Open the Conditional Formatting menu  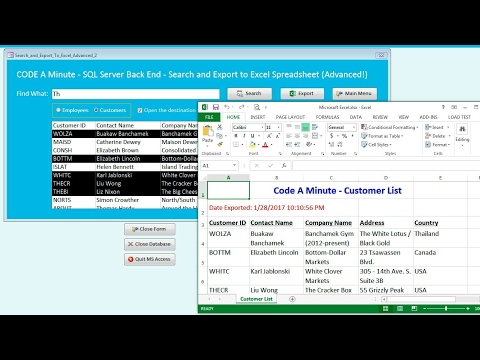[389, 127]
